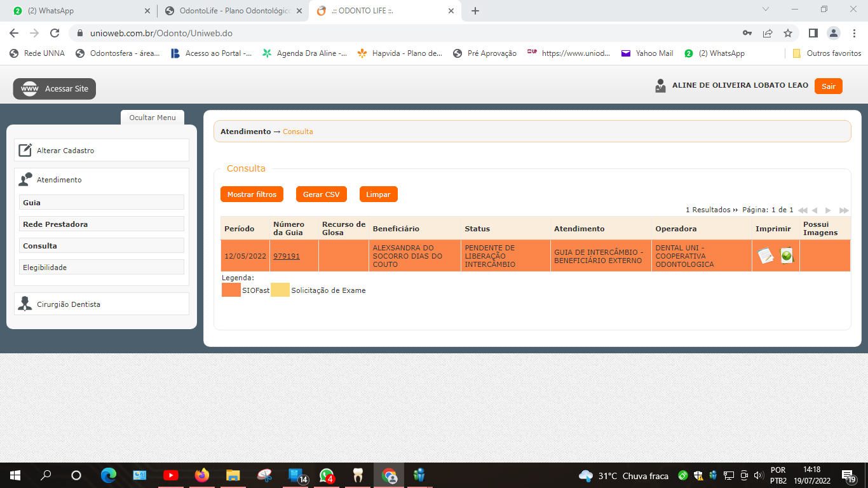Click the Cirurgião Dentista person icon
Viewport: 868px width, 488px height.
(x=25, y=304)
